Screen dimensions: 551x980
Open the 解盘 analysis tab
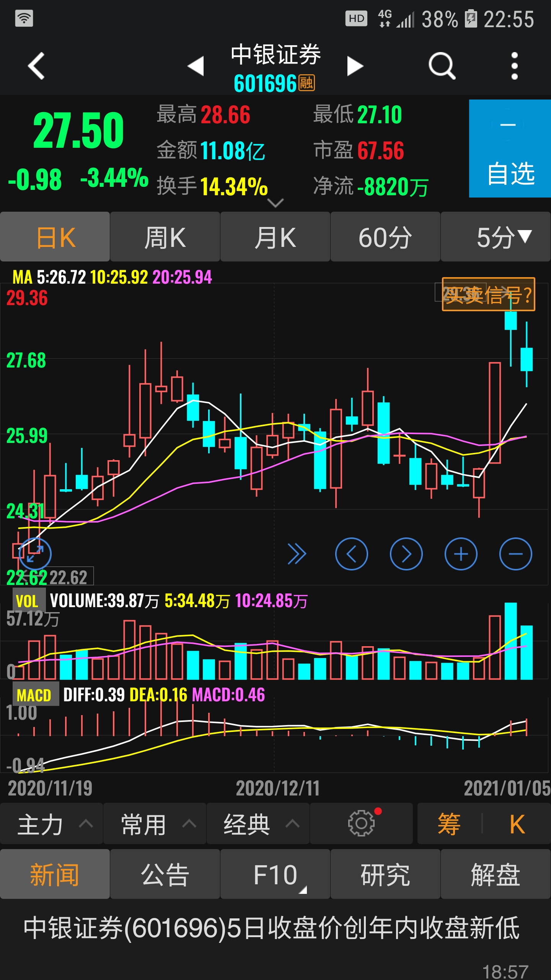coord(496,874)
